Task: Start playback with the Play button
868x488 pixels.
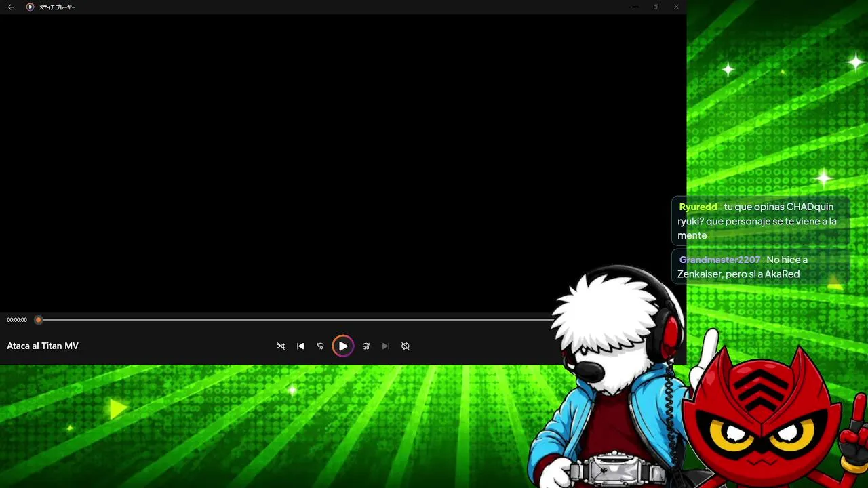Action: pyautogui.click(x=343, y=346)
